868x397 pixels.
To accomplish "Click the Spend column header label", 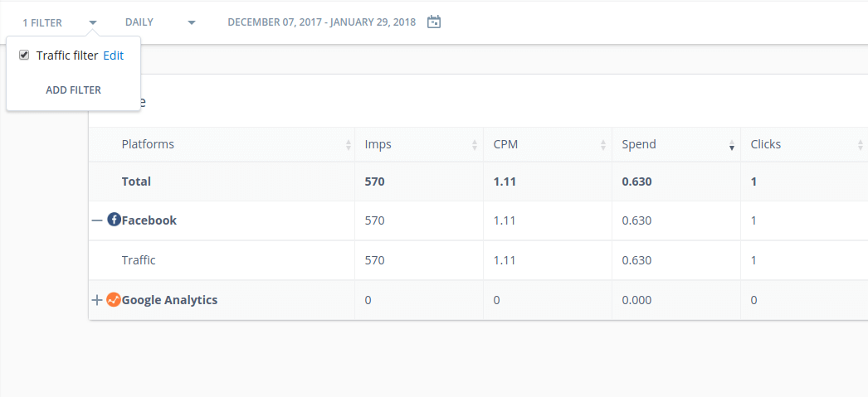I will [639, 144].
